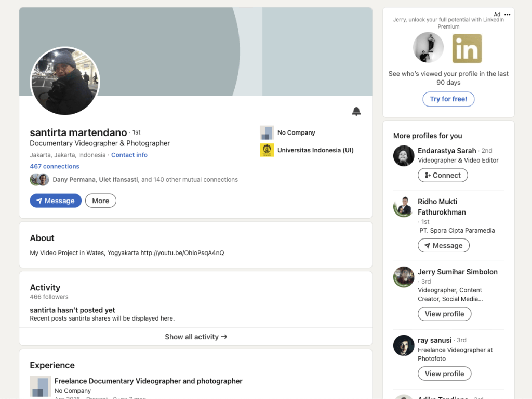Click Try for free Premium button

point(448,99)
